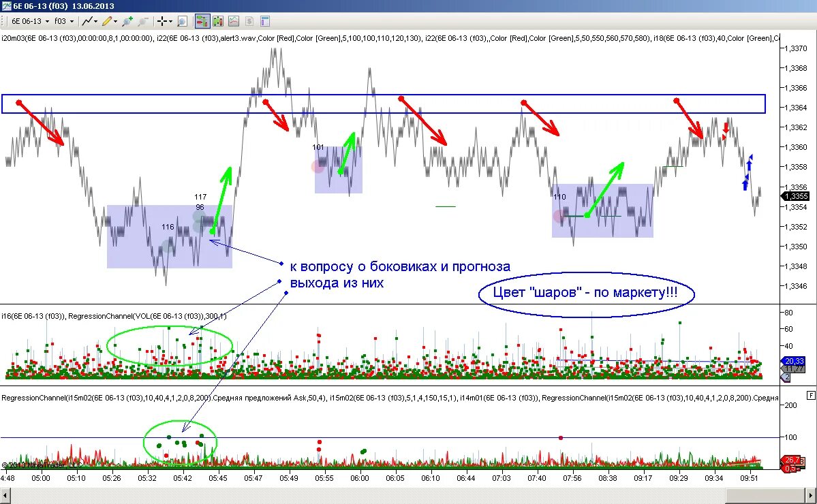Expand the drawing tools dropdown arrow
This screenshot has width=817, height=504.
(x=115, y=21)
